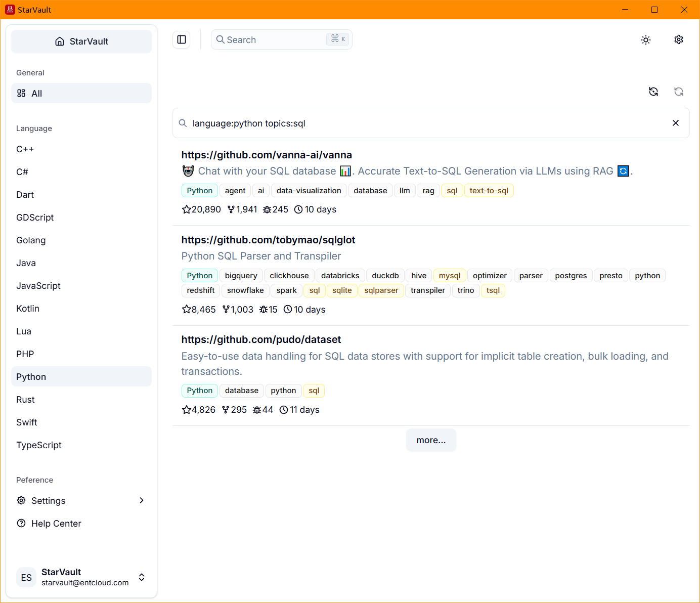Select Java language filter
Image resolution: width=700 pixels, height=603 pixels.
pyautogui.click(x=81, y=263)
